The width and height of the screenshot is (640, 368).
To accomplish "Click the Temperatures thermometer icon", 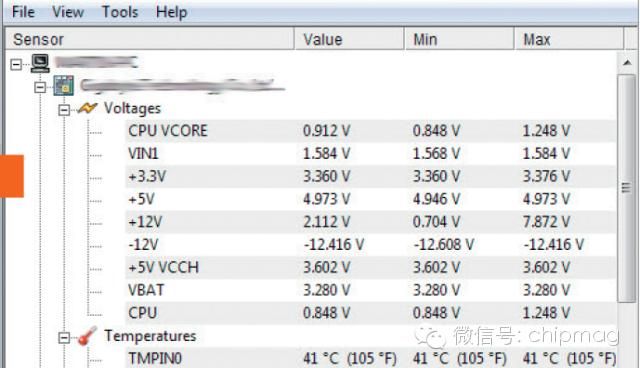I will click(x=87, y=336).
